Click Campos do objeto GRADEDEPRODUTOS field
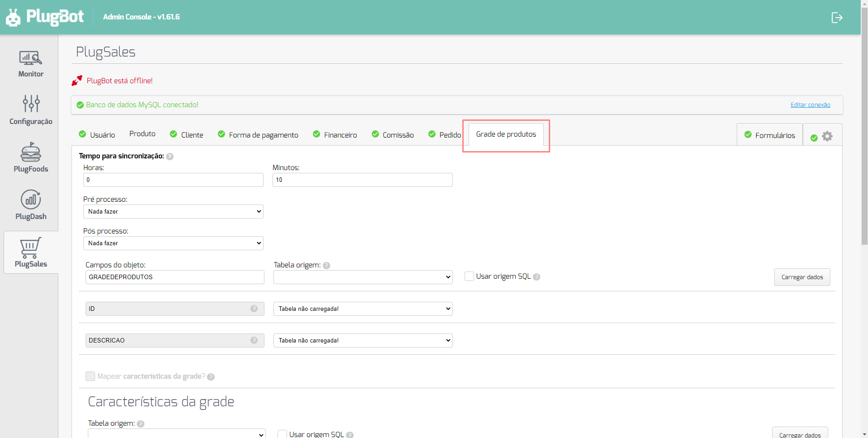 (175, 277)
